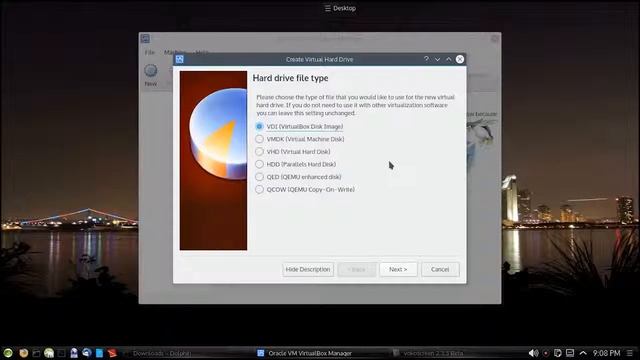The image size is (640, 360).
Task: Open the panel settings hamburger icon
Action: (x=630, y=353)
